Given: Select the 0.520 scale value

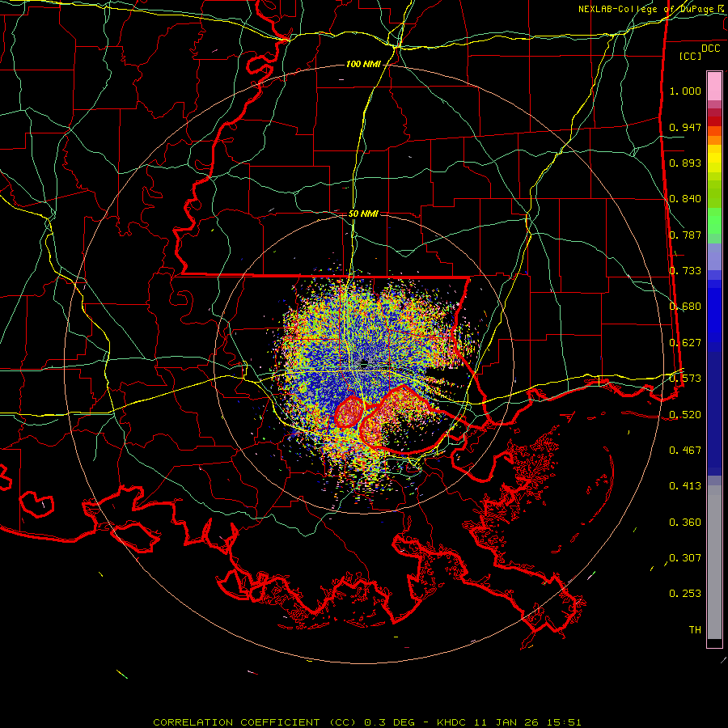Looking at the screenshot, I should (x=685, y=415).
